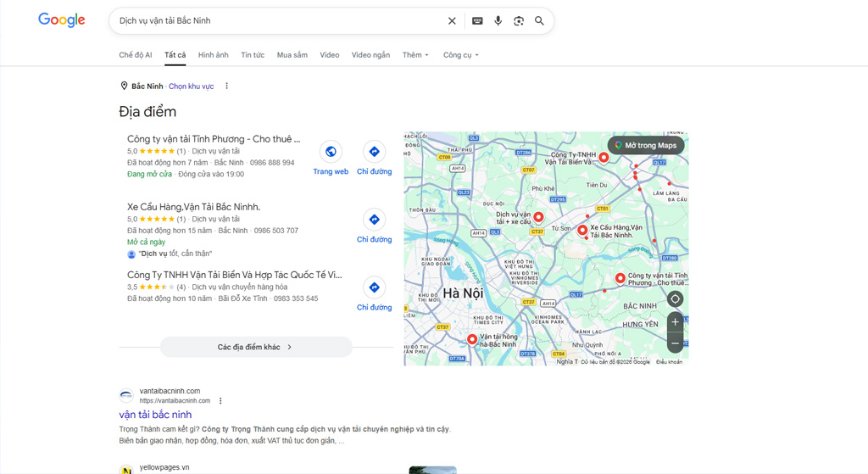
Task: Click the my-location target icon on map
Action: [x=675, y=299]
